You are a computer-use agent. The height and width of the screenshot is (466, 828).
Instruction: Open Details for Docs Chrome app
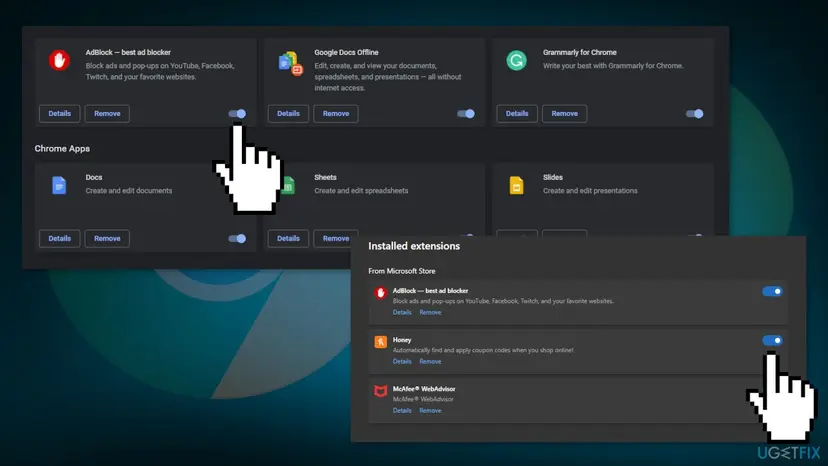pyautogui.click(x=60, y=239)
